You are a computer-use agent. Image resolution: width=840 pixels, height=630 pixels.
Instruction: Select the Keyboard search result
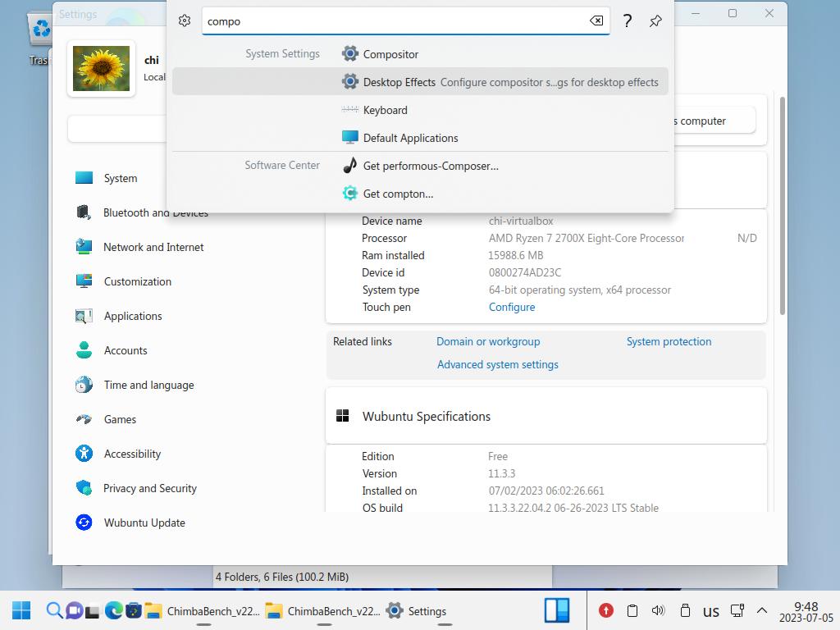pos(420,110)
